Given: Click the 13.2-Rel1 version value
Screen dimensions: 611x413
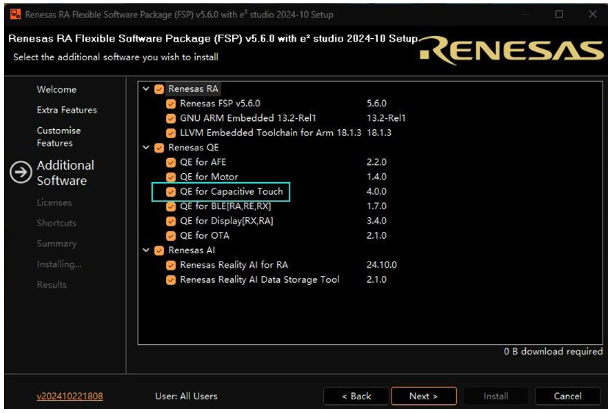Looking at the screenshot, I should click(386, 118).
